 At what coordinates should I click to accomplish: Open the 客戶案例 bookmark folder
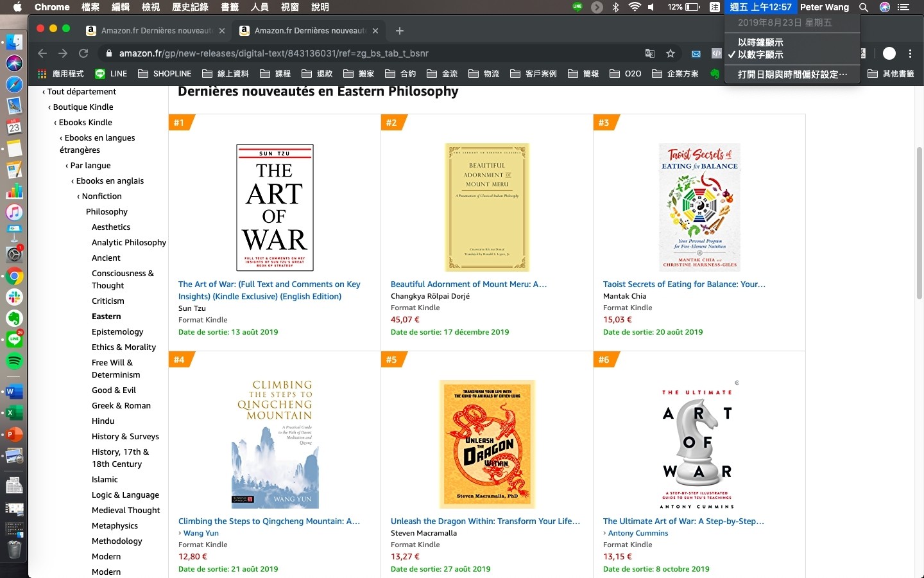pyautogui.click(x=533, y=74)
